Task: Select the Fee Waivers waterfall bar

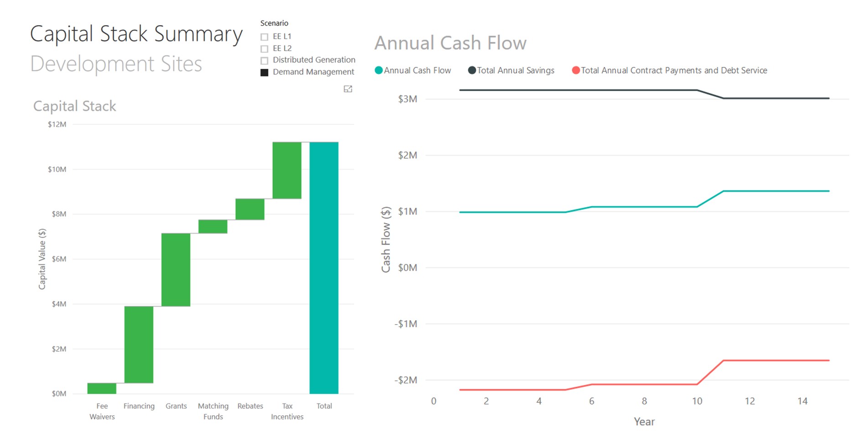Action: click(102, 388)
